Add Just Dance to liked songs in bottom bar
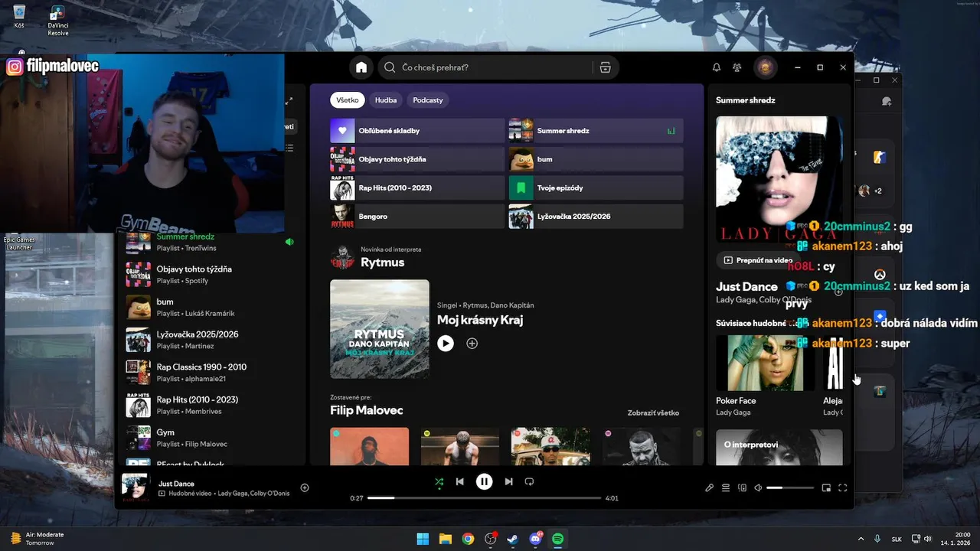This screenshot has height=551, width=980. coord(305,487)
